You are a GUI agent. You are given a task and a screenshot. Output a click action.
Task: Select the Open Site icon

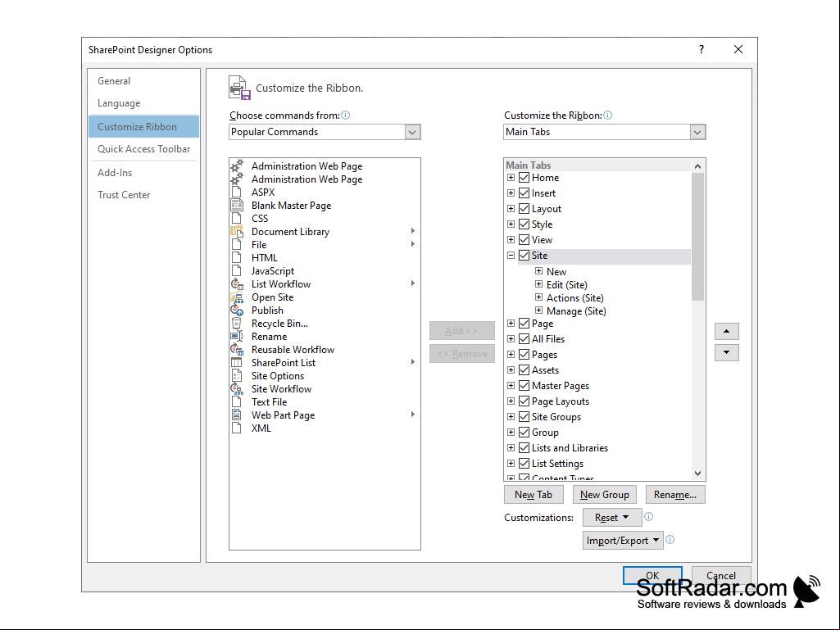(x=237, y=297)
